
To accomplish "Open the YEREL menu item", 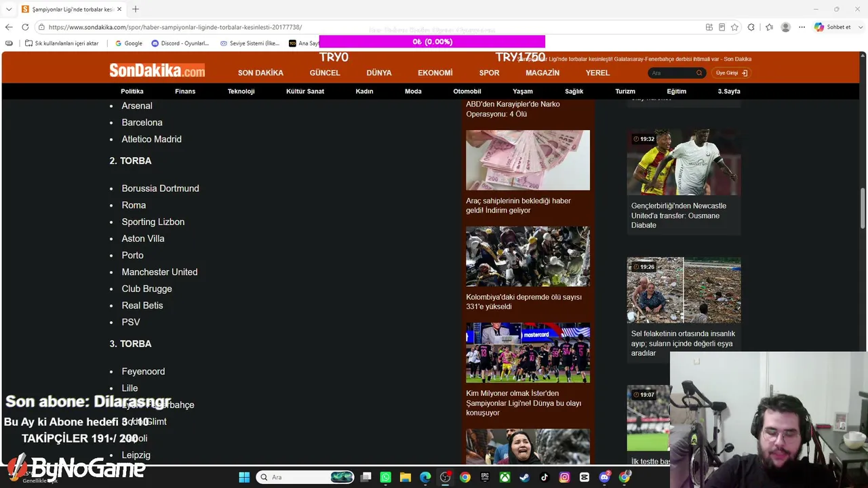I will [597, 73].
